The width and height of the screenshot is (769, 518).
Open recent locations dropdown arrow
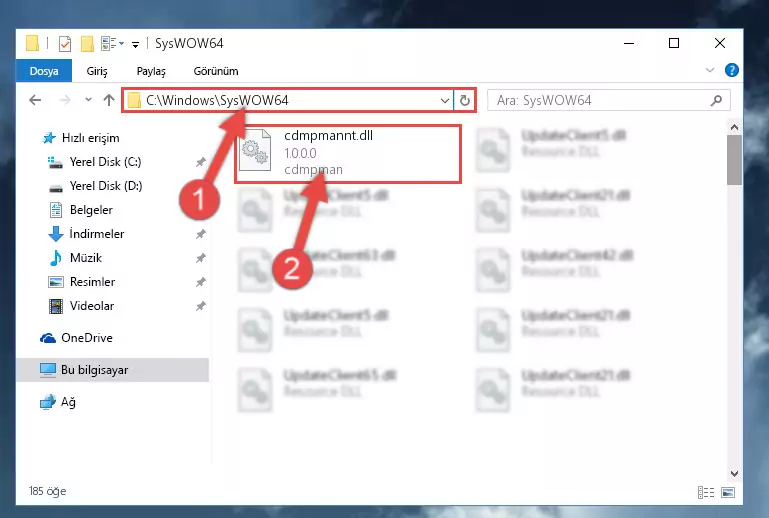(x=88, y=100)
